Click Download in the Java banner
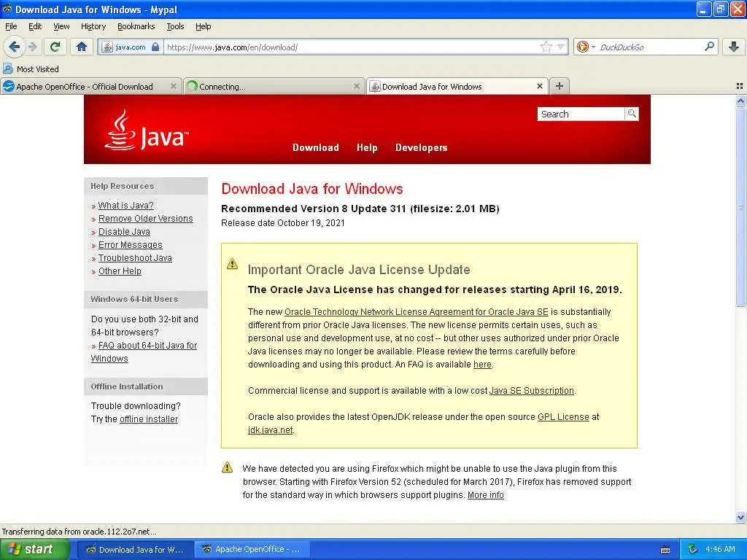The height and width of the screenshot is (560, 747). click(x=316, y=147)
